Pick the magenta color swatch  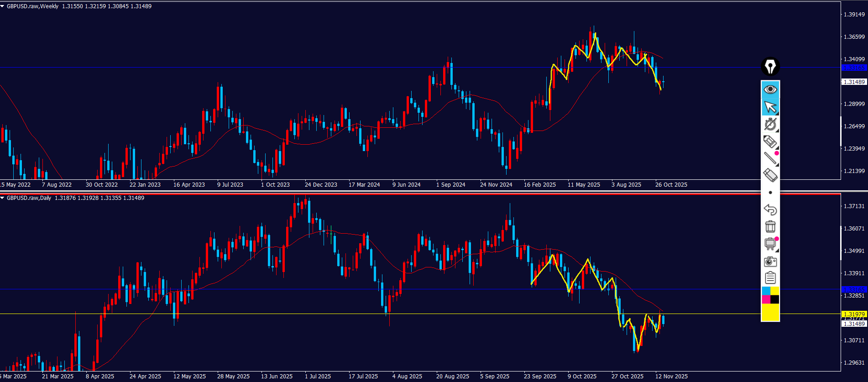(x=766, y=299)
